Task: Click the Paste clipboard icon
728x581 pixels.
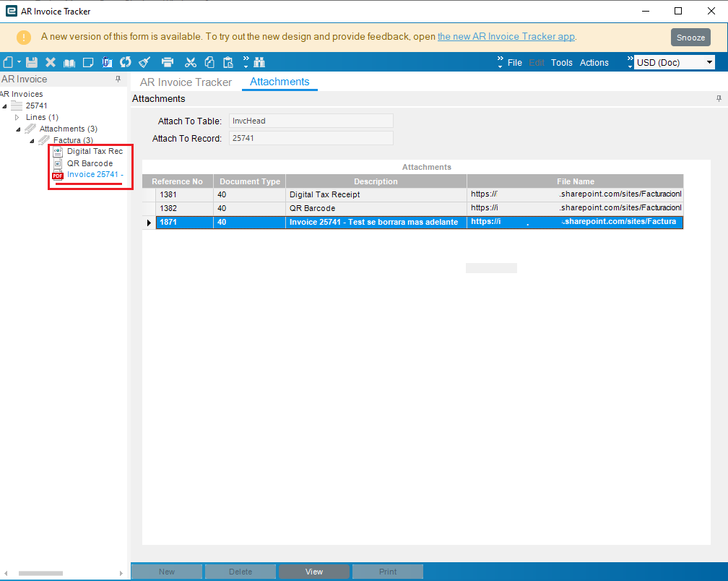Action: (x=228, y=62)
